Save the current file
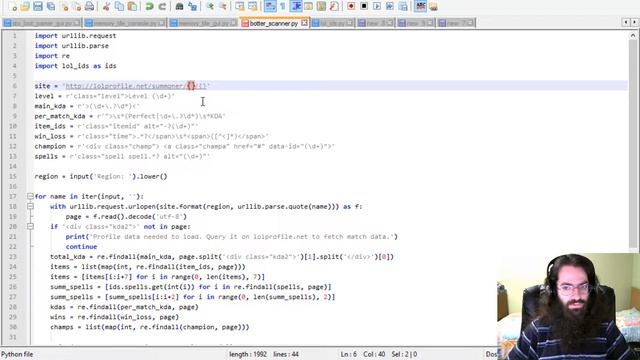Screen dimensions: 640x360 pos(38,6)
